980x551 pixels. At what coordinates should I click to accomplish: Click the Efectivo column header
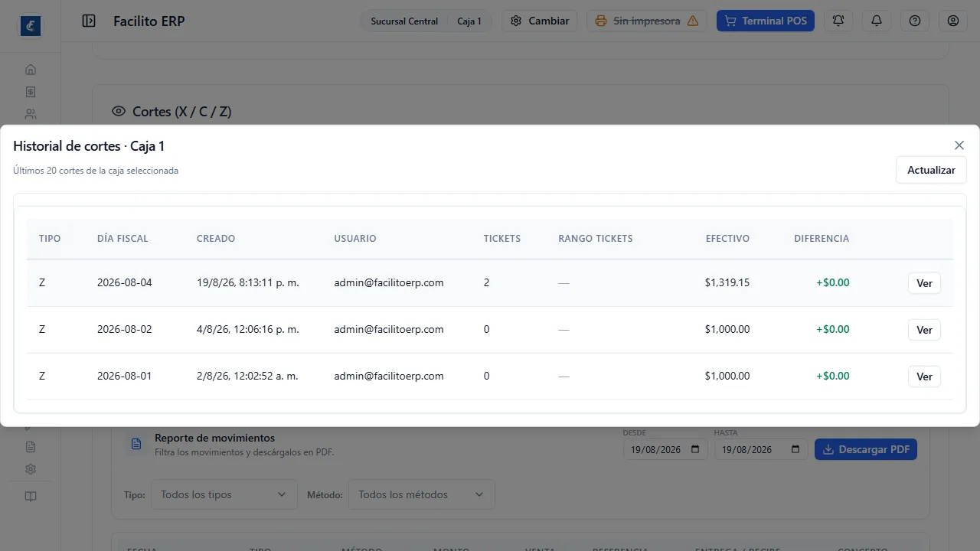[727, 239]
